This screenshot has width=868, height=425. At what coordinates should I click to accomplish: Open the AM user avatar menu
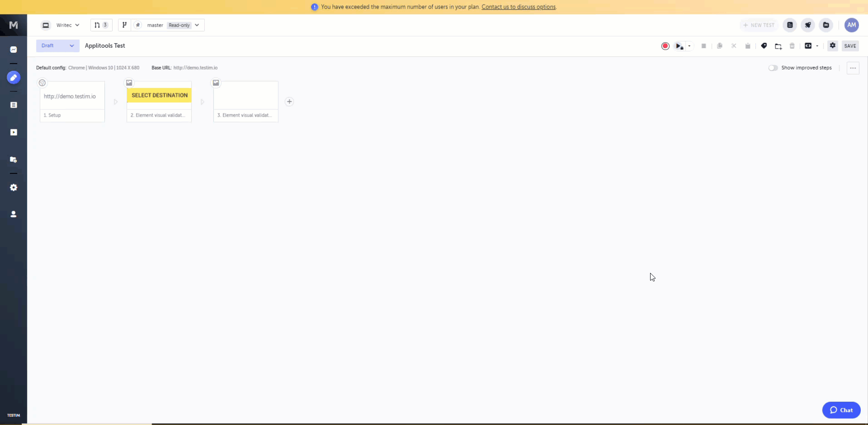click(x=852, y=25)
